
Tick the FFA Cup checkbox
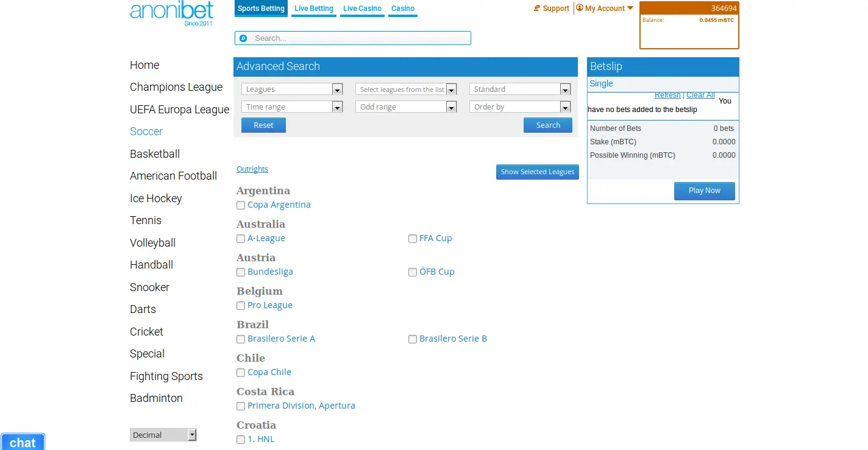[413, 239]
